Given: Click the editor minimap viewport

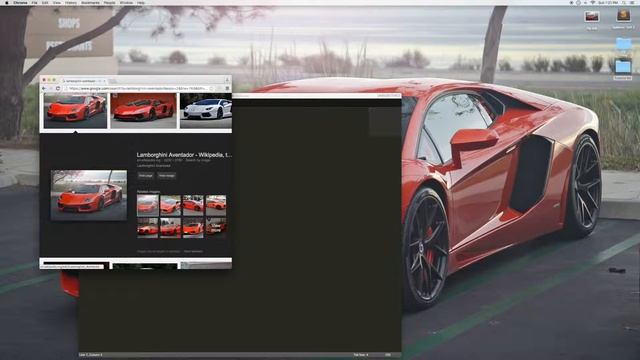Looking at the screenshot, I should (x=385, y=122).
